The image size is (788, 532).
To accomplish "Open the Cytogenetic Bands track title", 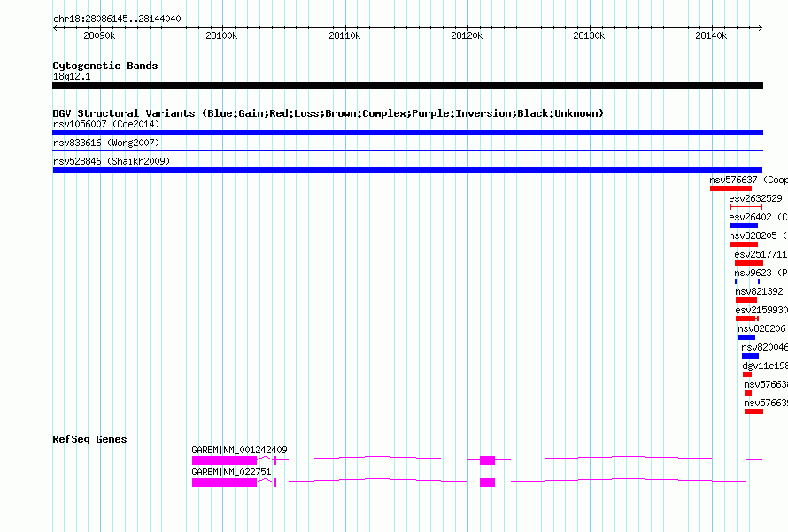I will point(105,66).
